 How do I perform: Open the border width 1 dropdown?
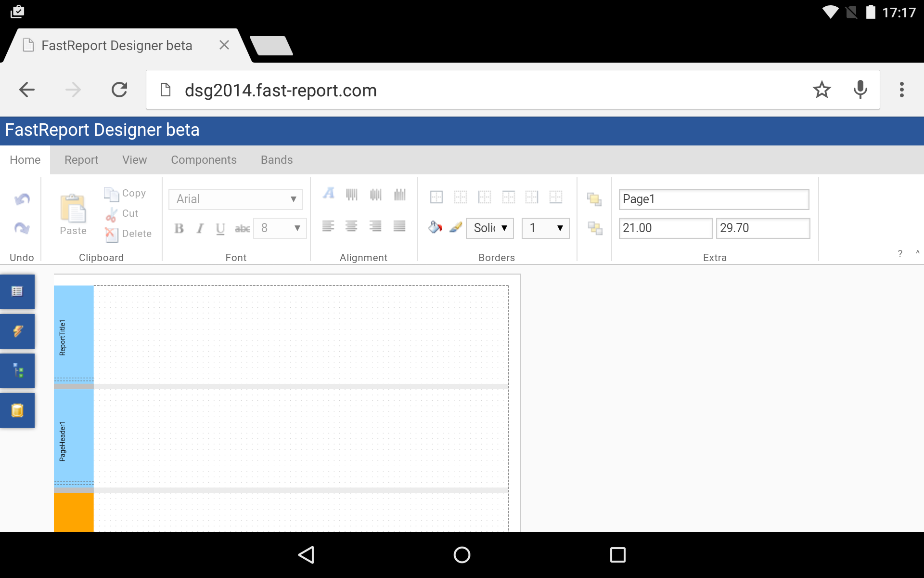[546, 228]
